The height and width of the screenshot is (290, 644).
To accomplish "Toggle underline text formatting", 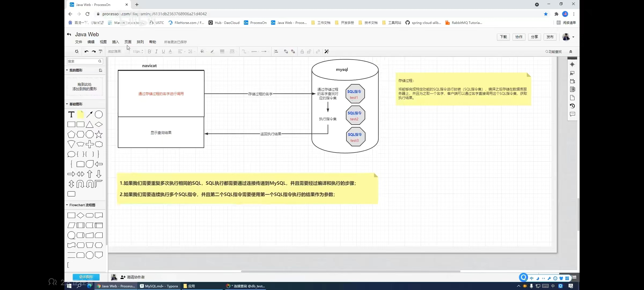I will coord(163,52).
